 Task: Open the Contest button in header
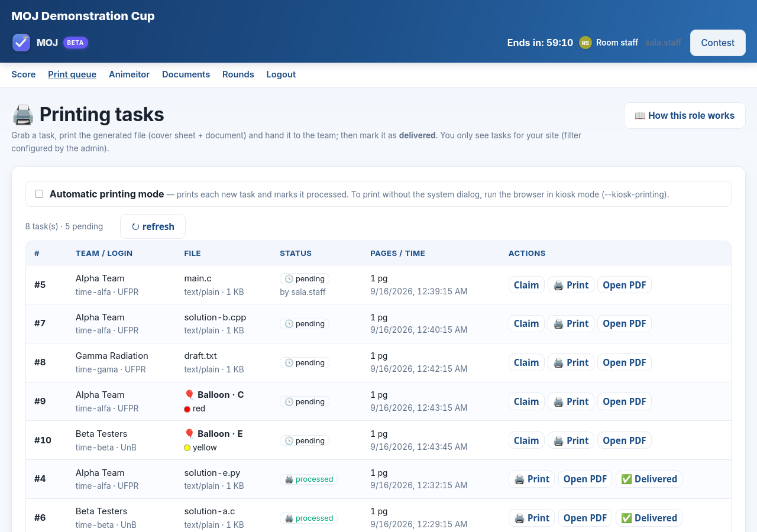coord(717,43)
